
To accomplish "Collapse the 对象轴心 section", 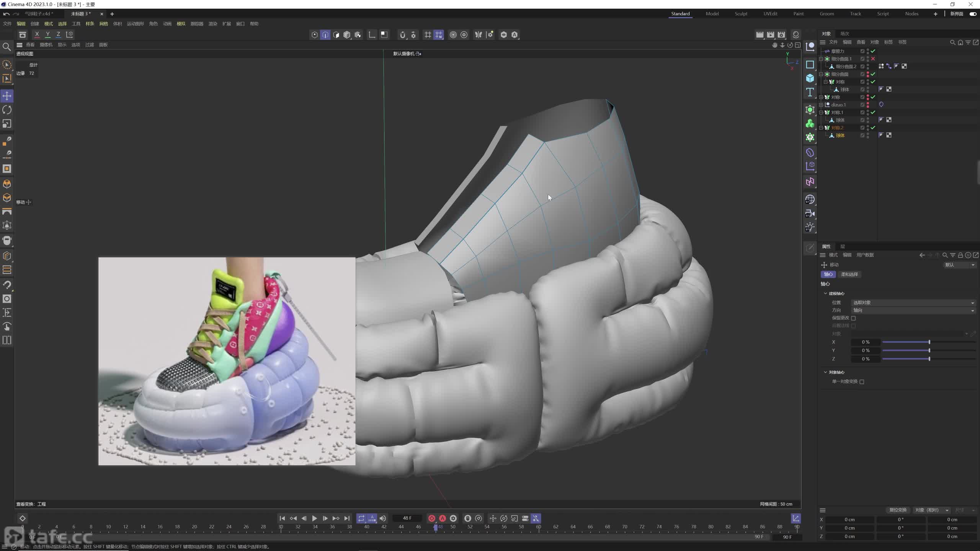I will click(825, 372).
